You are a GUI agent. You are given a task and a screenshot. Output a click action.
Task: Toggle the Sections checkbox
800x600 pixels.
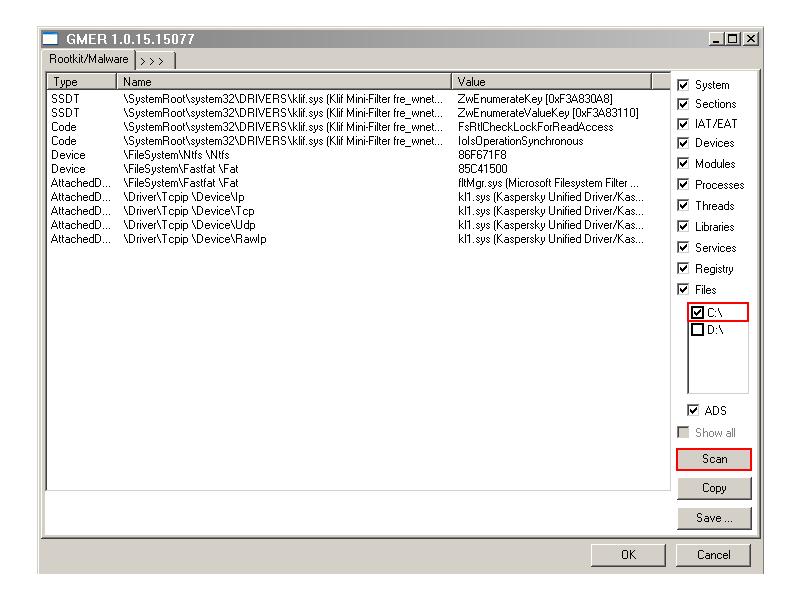pos(684,104)
